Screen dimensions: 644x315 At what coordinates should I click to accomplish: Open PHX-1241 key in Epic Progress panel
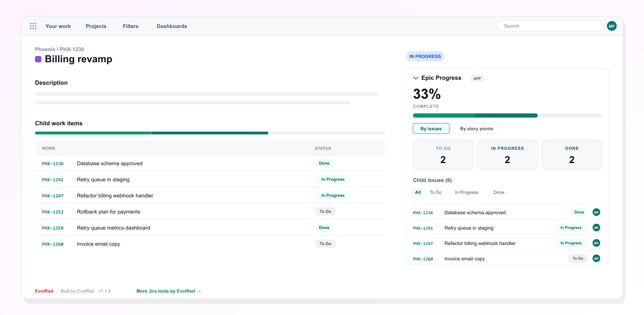[x=423, y=228]
